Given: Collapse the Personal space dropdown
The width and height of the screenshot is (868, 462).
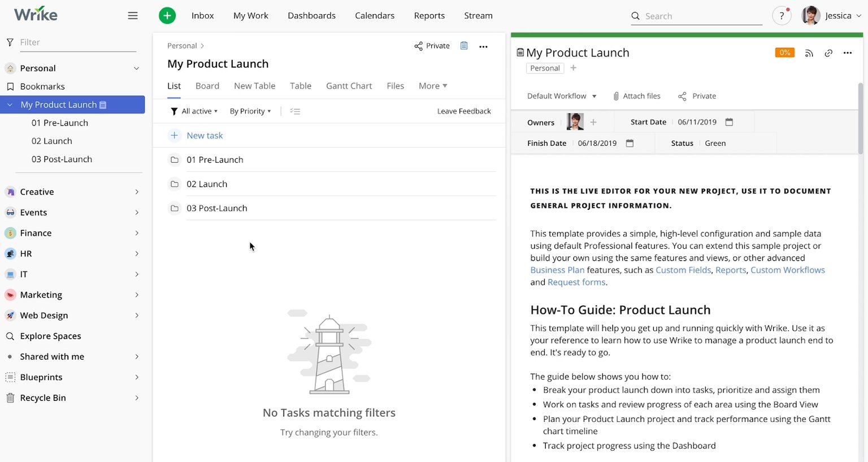Looking at the screenshot, I should pyautogui.click(x=136, y=68).
